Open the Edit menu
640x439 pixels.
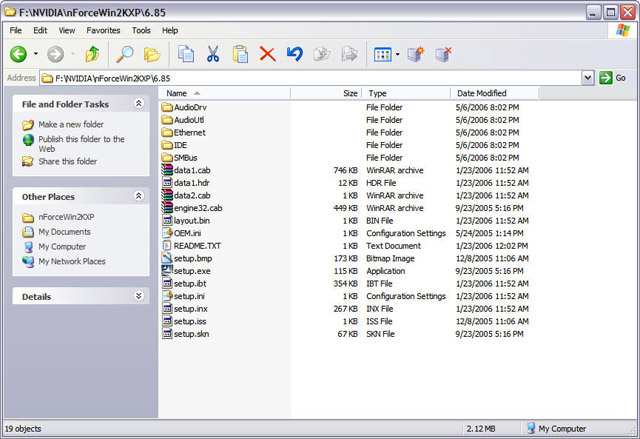[x=40, y=30]
